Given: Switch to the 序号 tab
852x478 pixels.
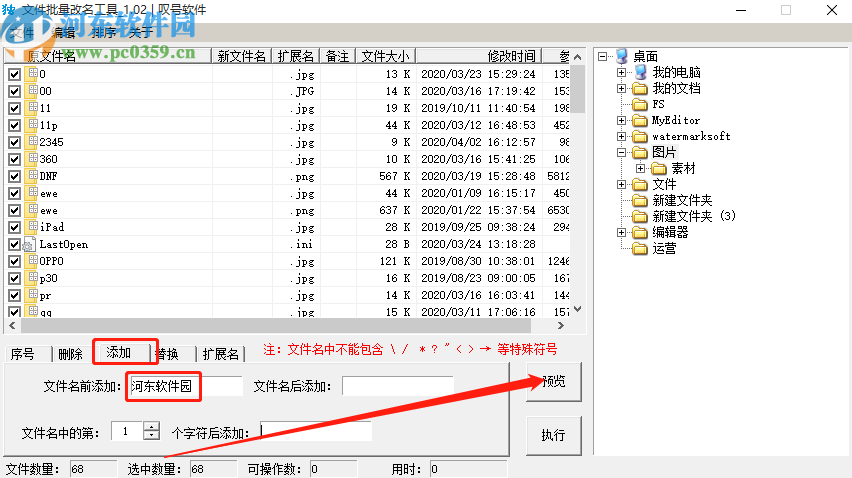Looking at the screenshot, I should (x=22, y=354).
